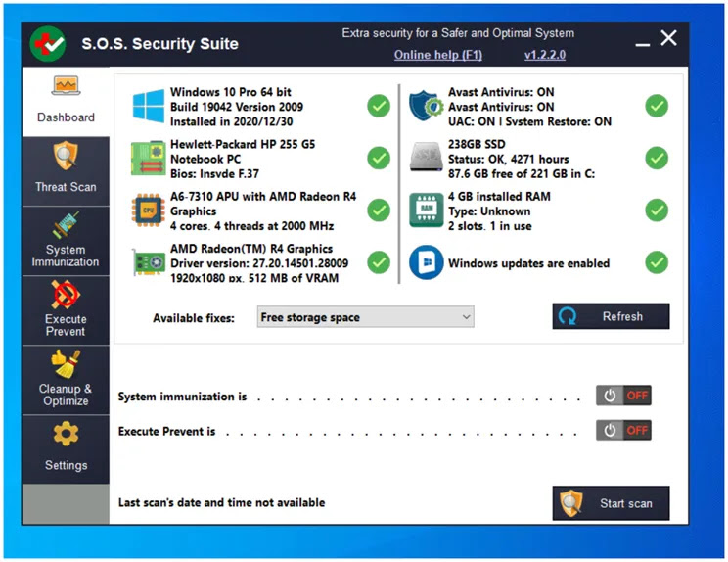Click the green check beside Avast Antivirus
This screenshot has height=562, width=728.
coord(657,107)
